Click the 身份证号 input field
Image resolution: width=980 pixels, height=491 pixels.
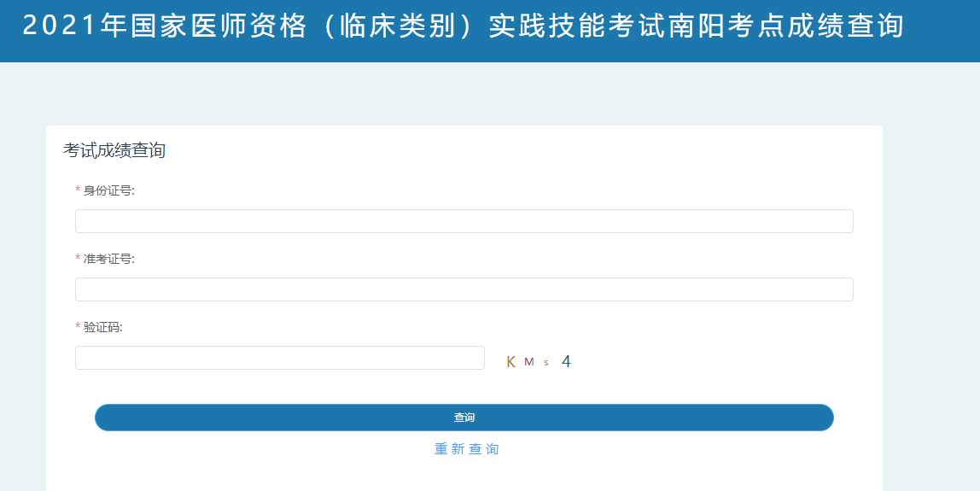pos(464,221)
